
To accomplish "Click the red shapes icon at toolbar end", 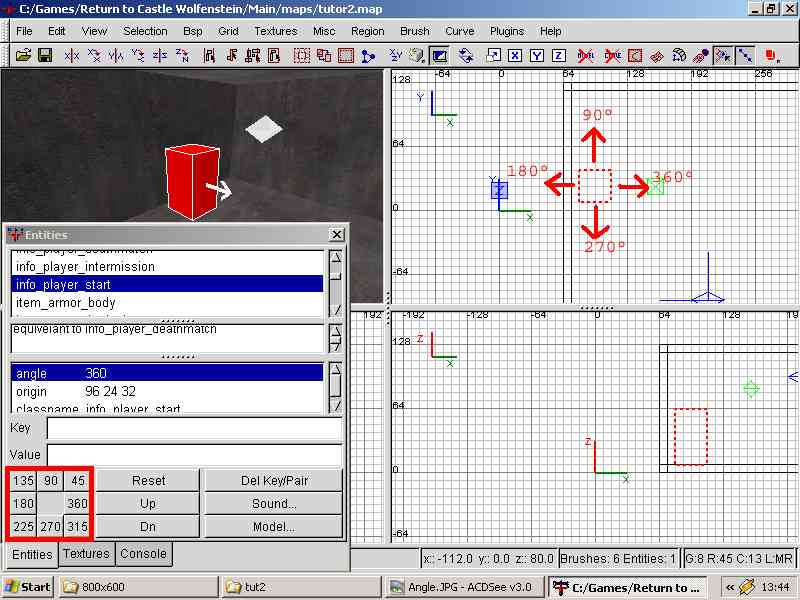I will tap(772, 55).
